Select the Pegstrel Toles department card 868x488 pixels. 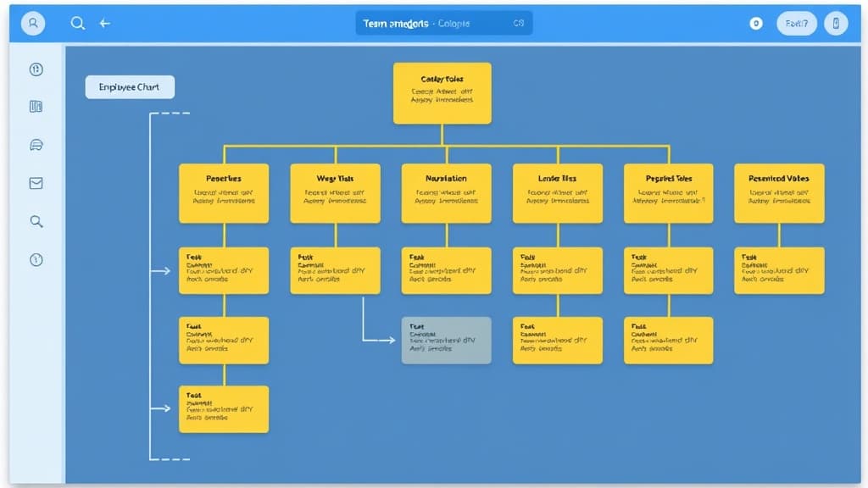pos(668,193)
